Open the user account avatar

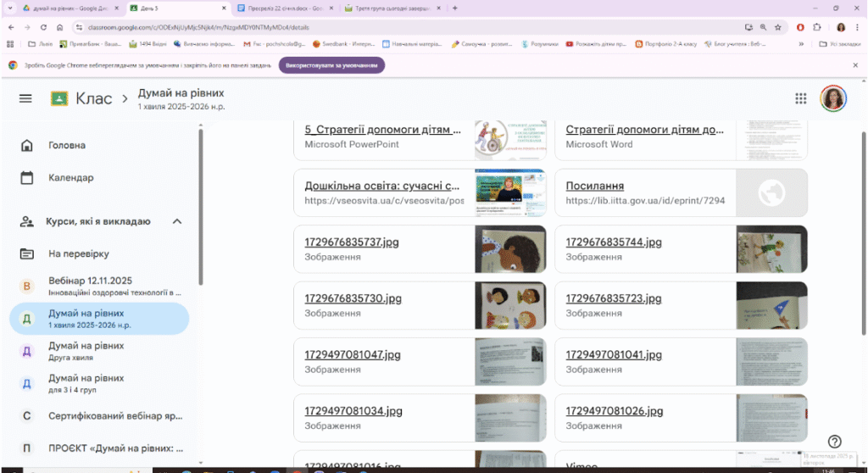coord(833,98)
